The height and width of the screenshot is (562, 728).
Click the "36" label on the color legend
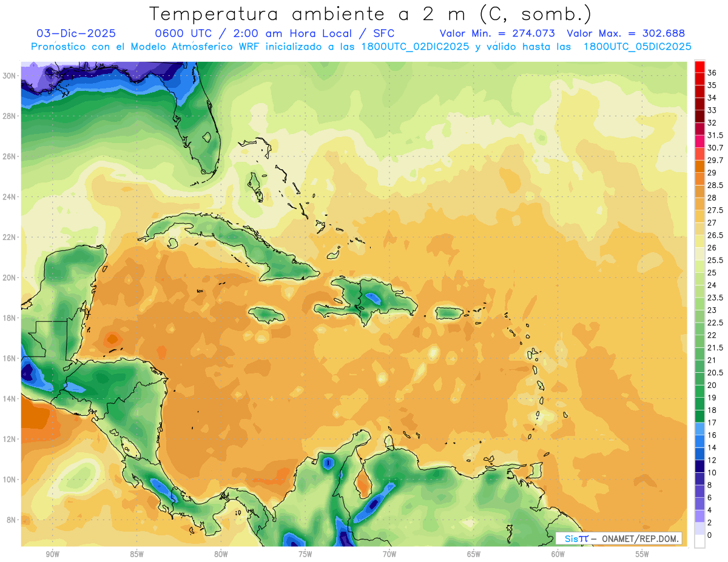coord(712,73)
